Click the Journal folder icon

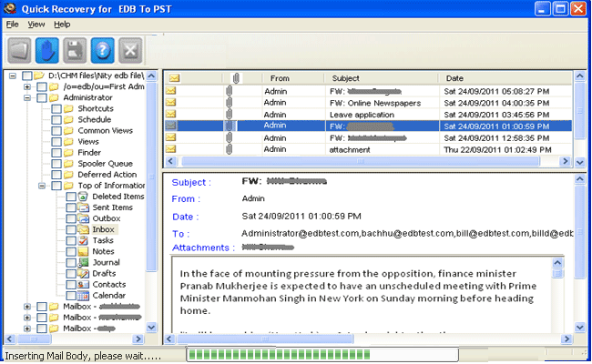coord(83,262)
